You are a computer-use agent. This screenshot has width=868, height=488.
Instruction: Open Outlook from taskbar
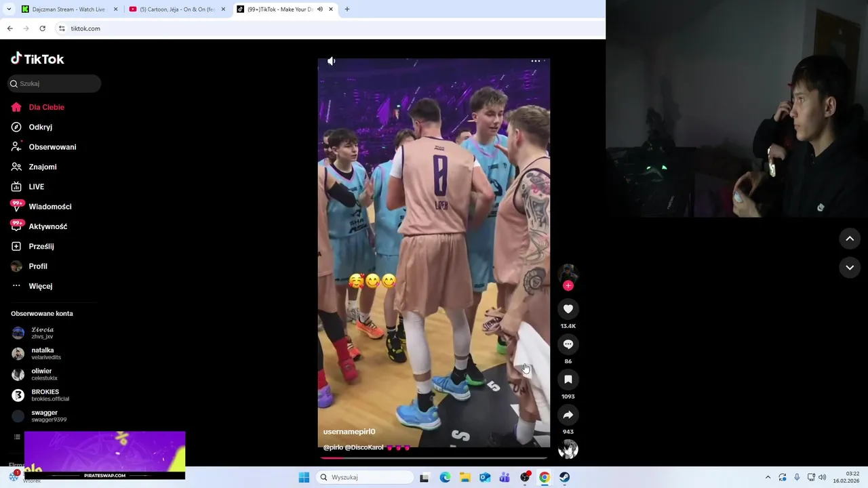coord(485,477)
